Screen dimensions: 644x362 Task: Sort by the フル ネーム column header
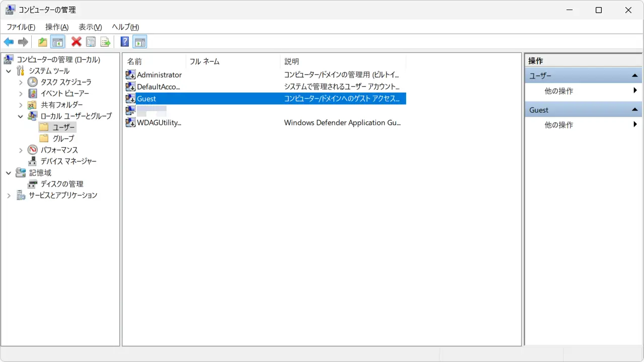tap(233, 61)
